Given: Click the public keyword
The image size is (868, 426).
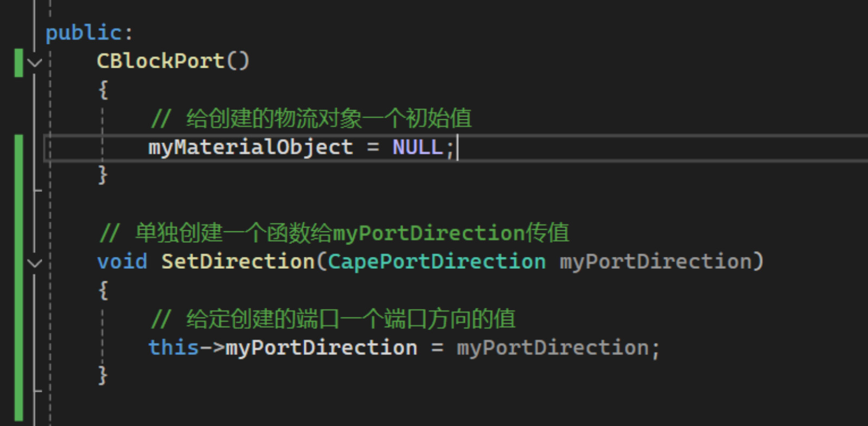Looking at the screenshot, I should point(84,33).
